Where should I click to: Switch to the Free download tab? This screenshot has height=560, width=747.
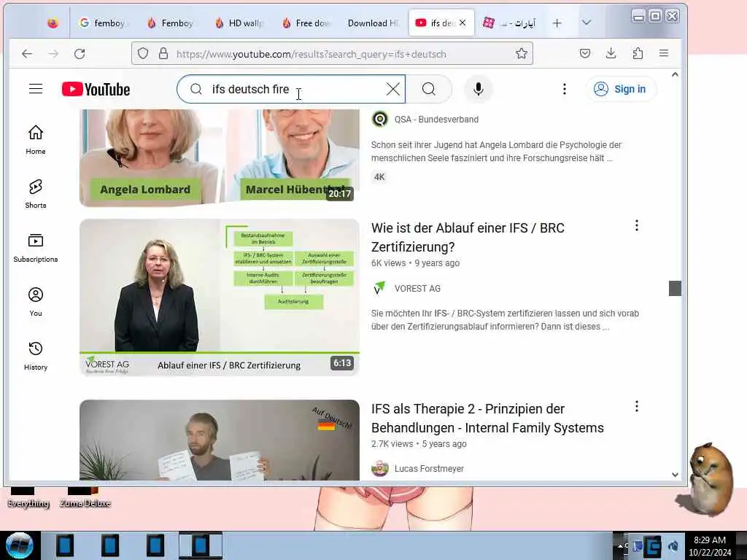point(306,23)
